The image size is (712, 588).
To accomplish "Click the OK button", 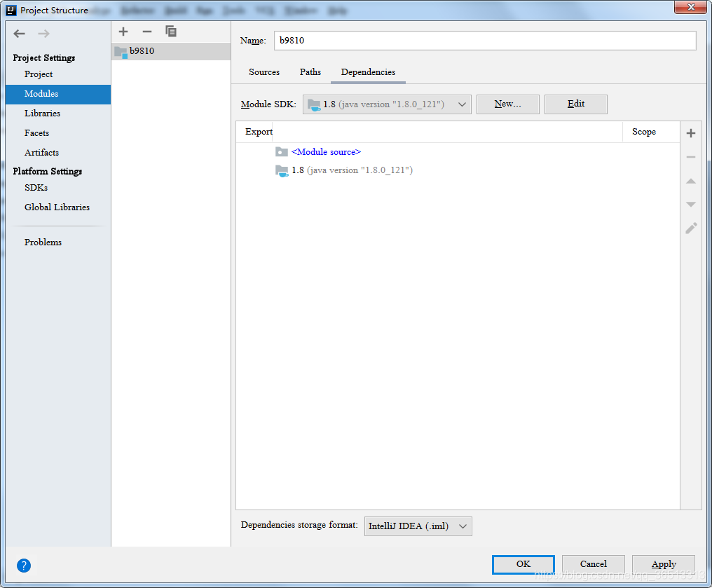I will pyautogui.click(x=523, y=564).
